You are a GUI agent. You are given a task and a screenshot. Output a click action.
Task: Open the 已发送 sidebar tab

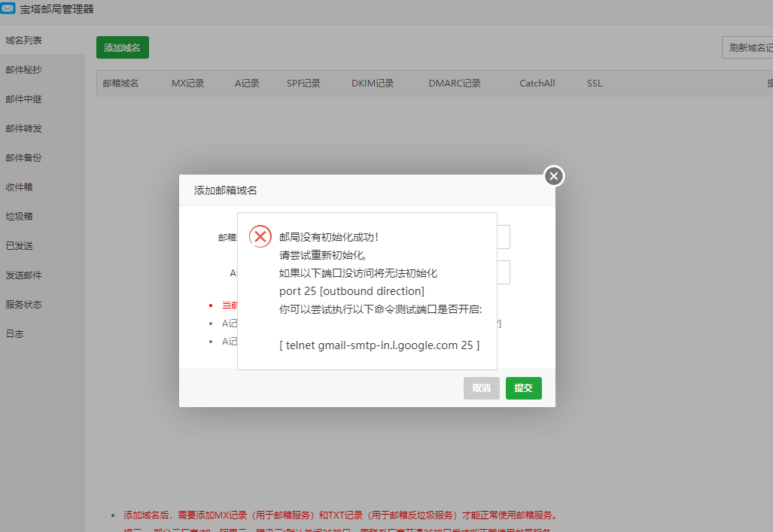42,245
